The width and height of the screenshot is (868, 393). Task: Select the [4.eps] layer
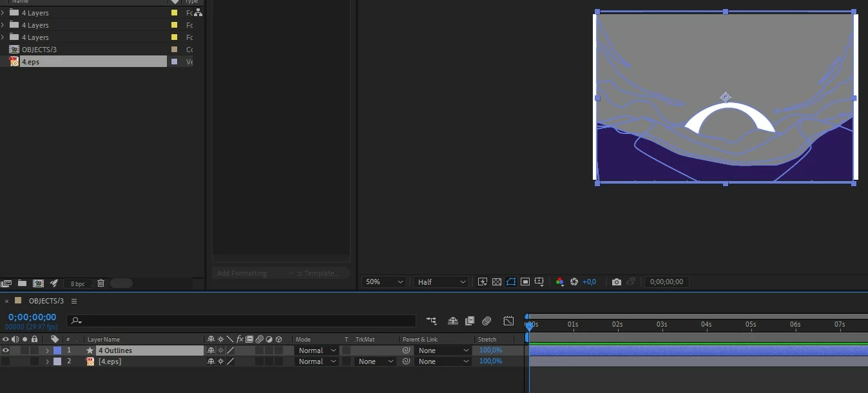pyautogui.click(x=110, y=361)
